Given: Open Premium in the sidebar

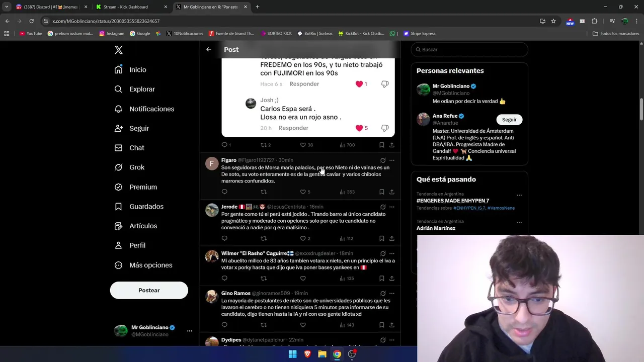Looking at the screenshot, I should point(135,187).
